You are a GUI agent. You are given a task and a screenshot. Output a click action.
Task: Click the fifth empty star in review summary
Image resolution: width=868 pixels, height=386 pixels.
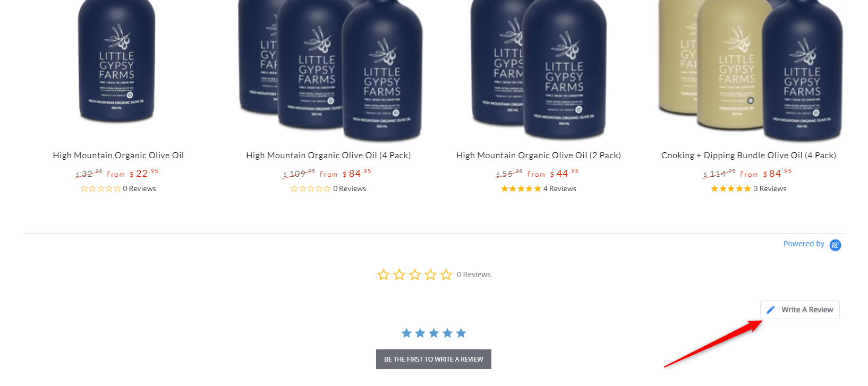pyautogui.click(x=446, y=275)
